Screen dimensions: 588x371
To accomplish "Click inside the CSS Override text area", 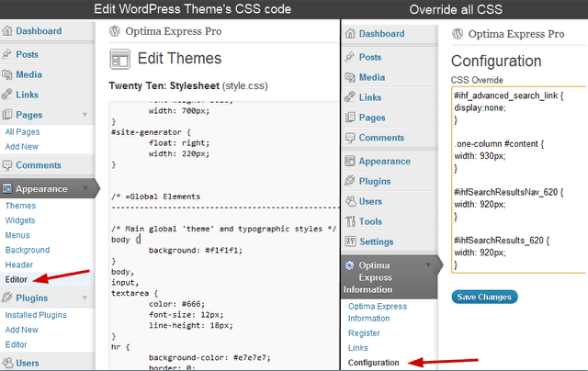I will (x=519, y=180).
